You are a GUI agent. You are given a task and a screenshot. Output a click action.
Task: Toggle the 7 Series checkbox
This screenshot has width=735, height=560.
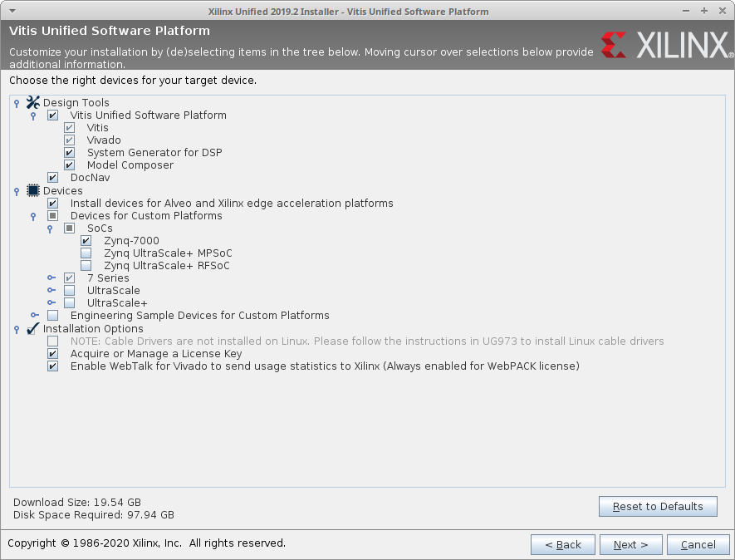70,278
